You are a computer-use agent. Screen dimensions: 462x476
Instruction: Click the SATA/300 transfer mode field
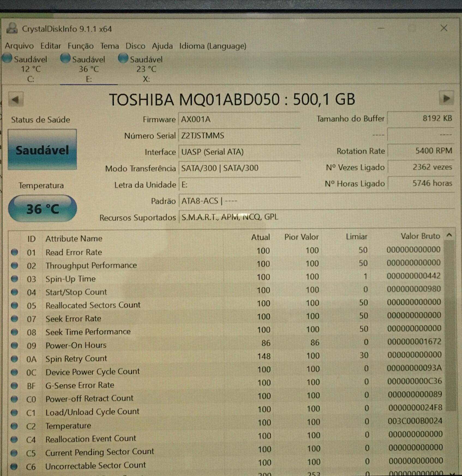pos(239,168)
